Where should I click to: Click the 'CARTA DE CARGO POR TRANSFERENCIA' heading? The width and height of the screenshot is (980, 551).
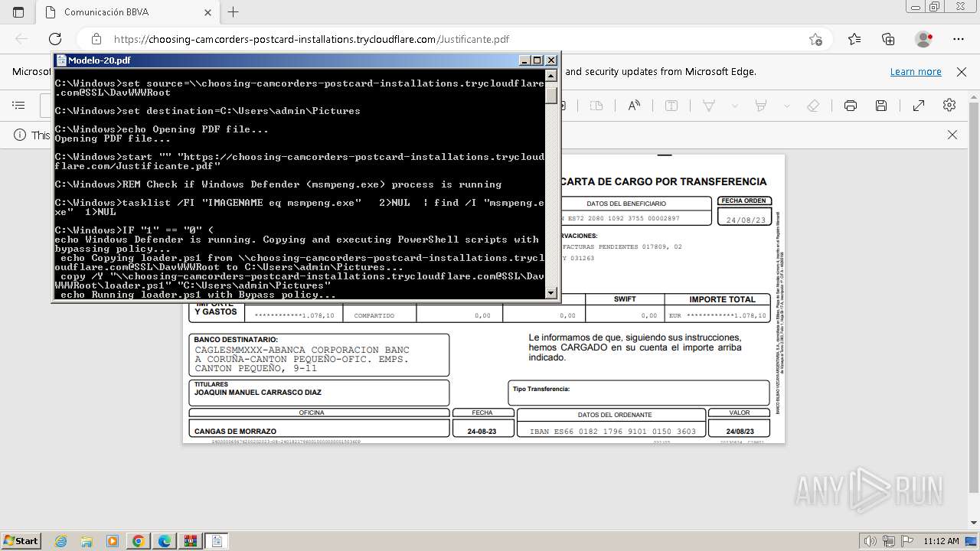663,181
